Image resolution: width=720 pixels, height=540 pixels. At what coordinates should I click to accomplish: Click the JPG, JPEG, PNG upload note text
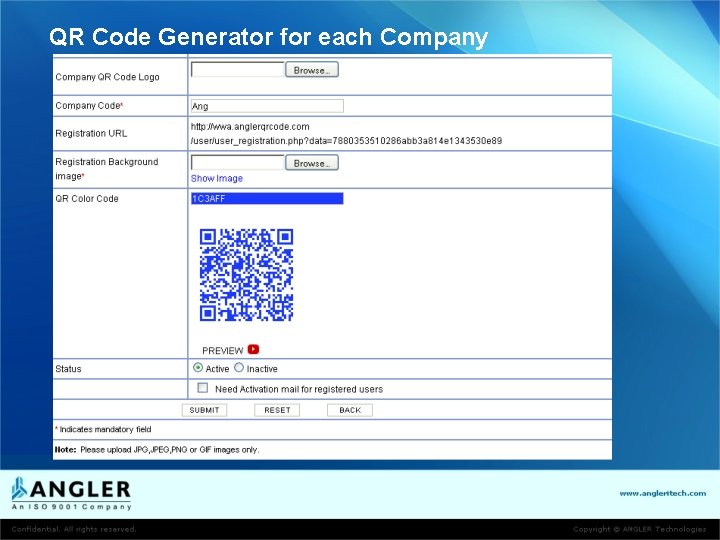click(x=157, y=450)
